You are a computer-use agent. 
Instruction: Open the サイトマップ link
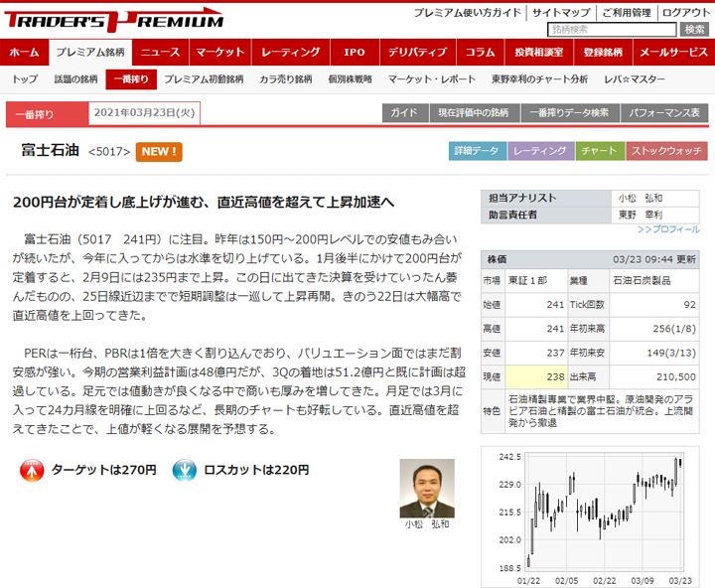pos(561,13)
